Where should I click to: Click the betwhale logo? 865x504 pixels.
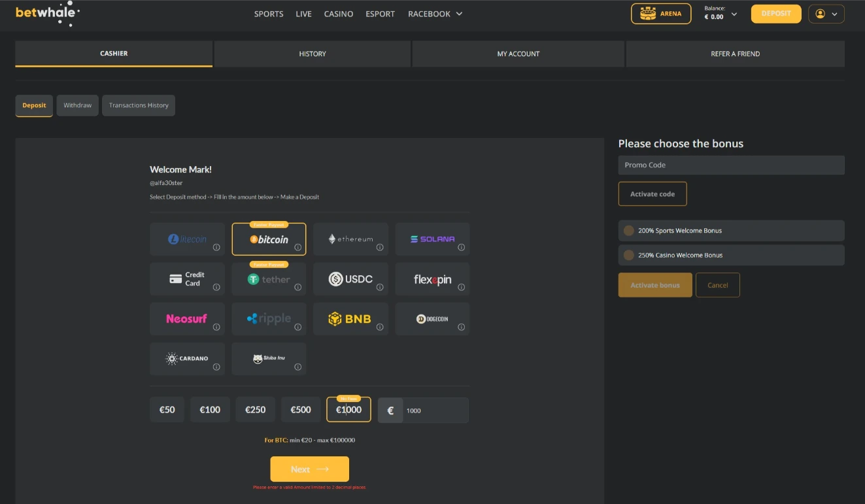(x=47, y=13)
